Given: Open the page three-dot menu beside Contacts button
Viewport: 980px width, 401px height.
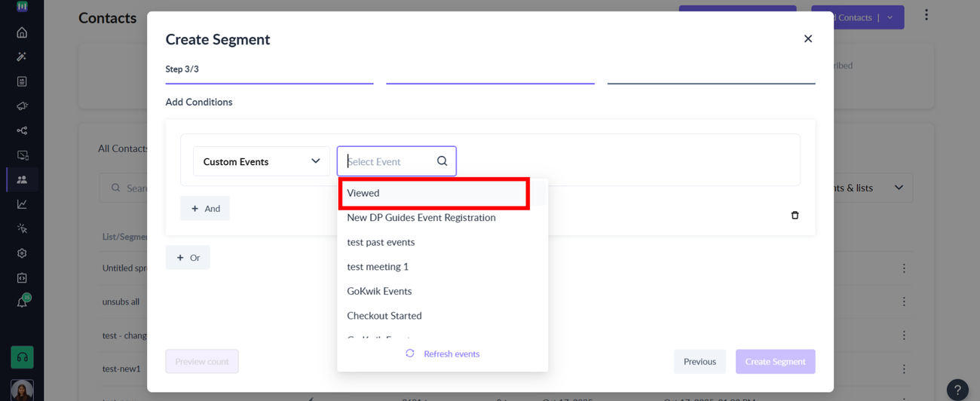Looking at the screenshot, I should [x=926, y=15].
